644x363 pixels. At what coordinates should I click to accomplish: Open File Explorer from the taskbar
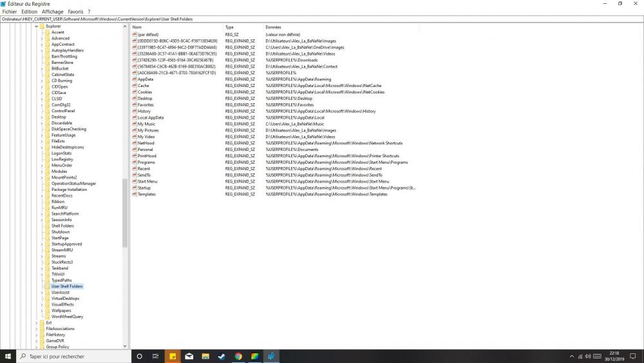click(x=205, y=357)
